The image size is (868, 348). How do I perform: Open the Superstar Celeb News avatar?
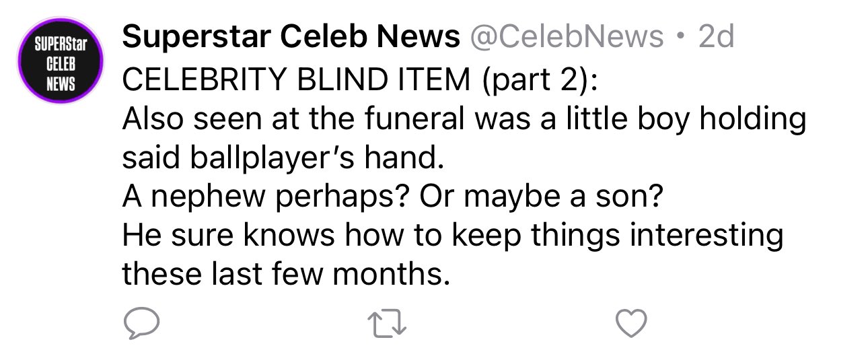60,62
